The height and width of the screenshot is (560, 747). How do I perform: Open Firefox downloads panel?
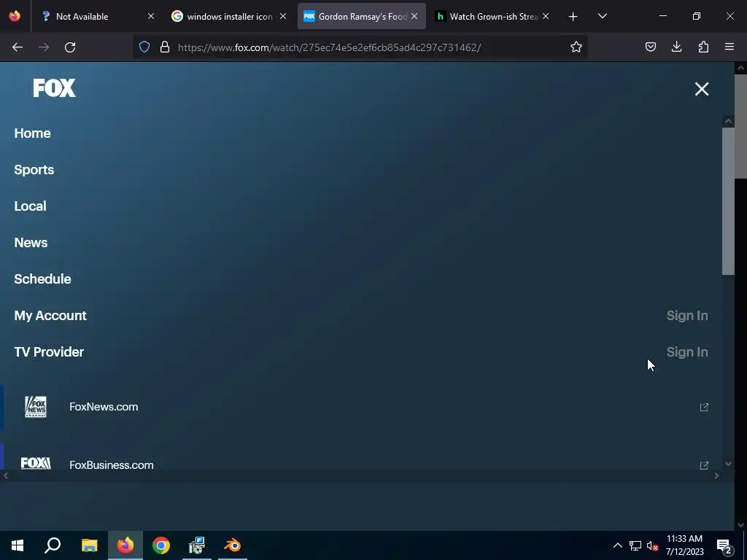[676, 47]
